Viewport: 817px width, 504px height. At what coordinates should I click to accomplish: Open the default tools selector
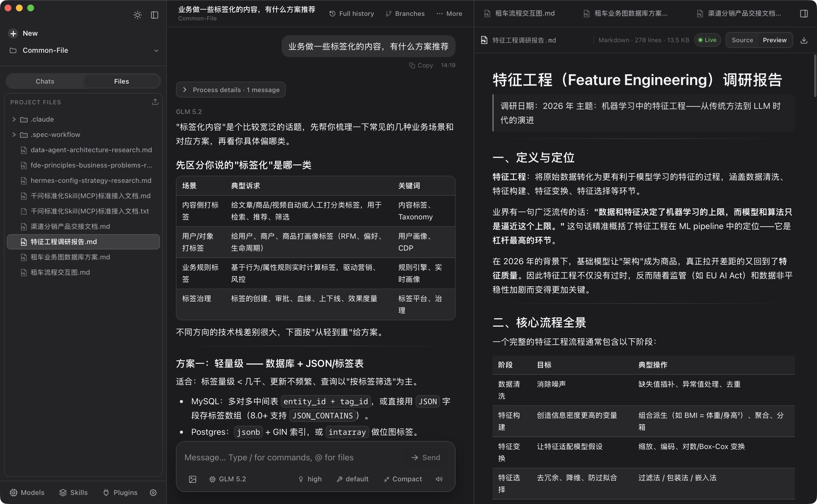tap(353, 479)
